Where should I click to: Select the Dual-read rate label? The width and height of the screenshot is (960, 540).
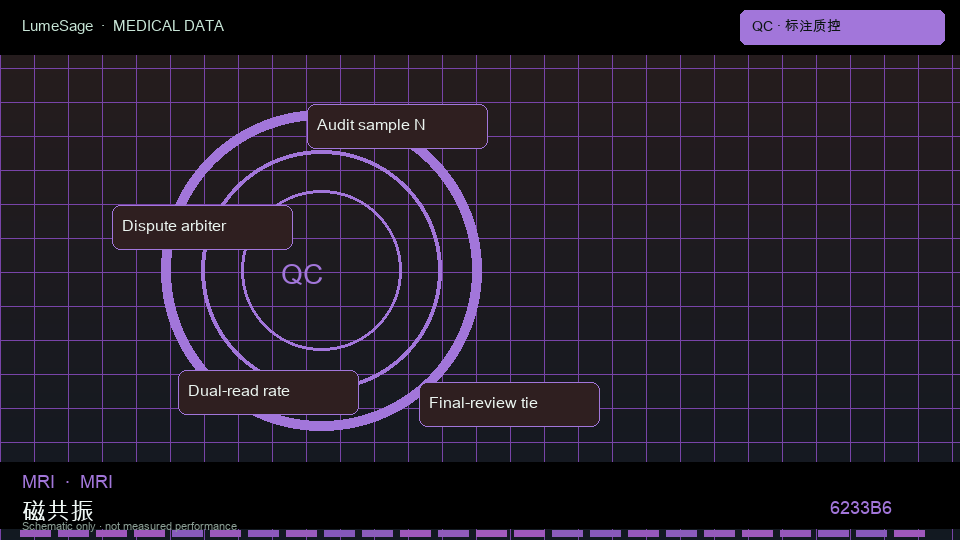click(268, 392)
